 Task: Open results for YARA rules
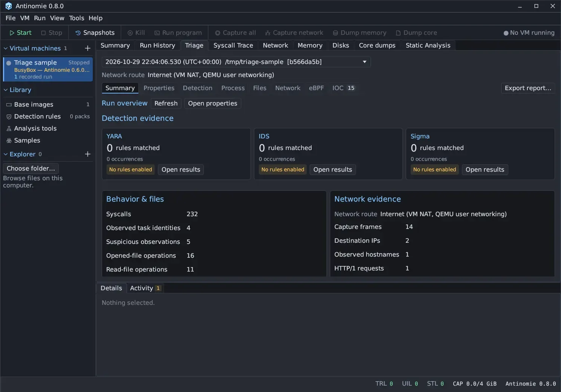[181, 169]
